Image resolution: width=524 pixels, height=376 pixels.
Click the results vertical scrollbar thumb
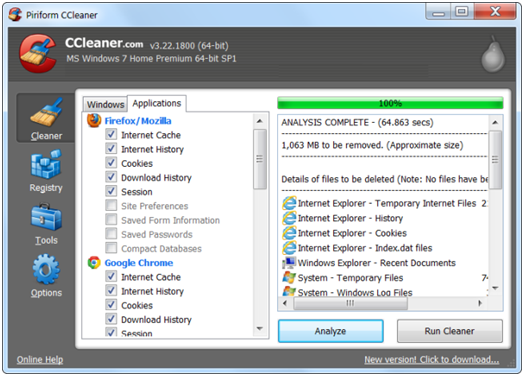[x=495, y=160]
